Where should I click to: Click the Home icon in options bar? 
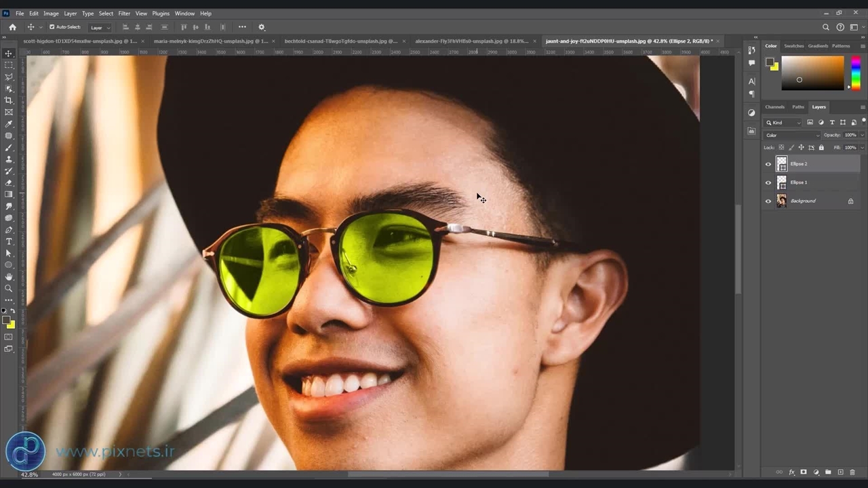pyautogui.click(x=12, y=27)
